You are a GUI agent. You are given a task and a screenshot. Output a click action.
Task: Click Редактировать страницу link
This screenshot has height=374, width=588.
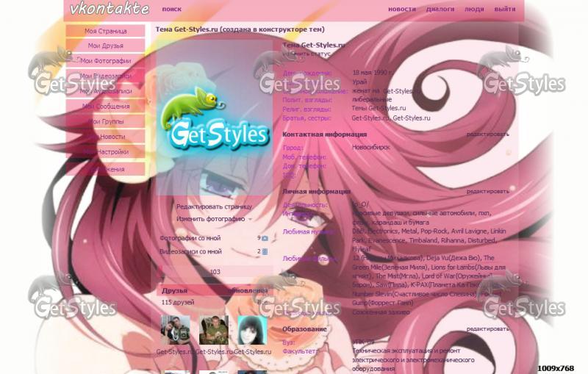(214, 206)
